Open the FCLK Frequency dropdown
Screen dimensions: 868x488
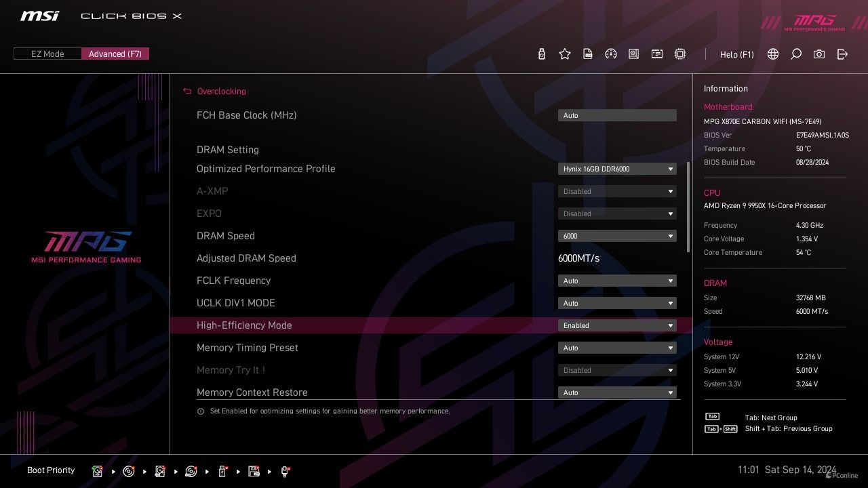[x=617, y=281]
